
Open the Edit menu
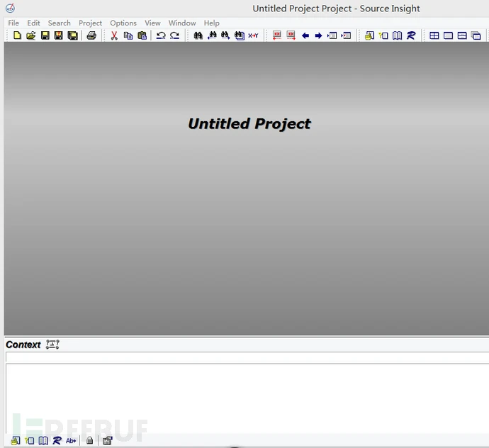coord(33,23)
